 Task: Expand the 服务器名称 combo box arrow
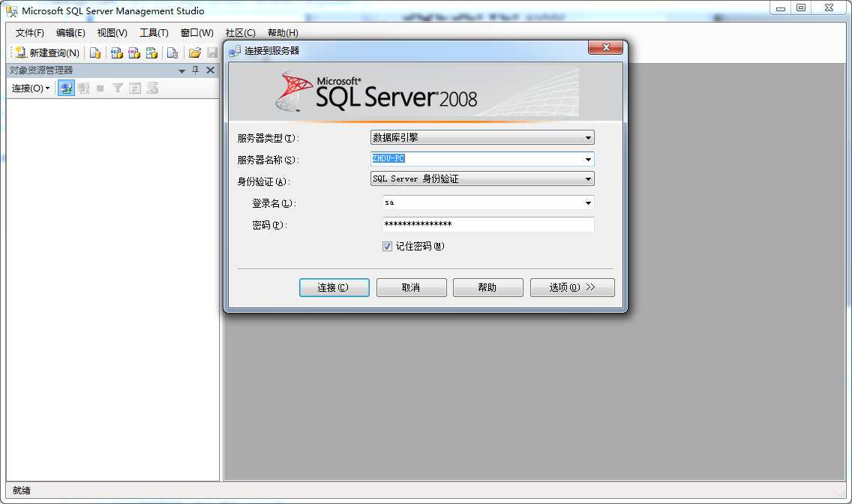588,159
